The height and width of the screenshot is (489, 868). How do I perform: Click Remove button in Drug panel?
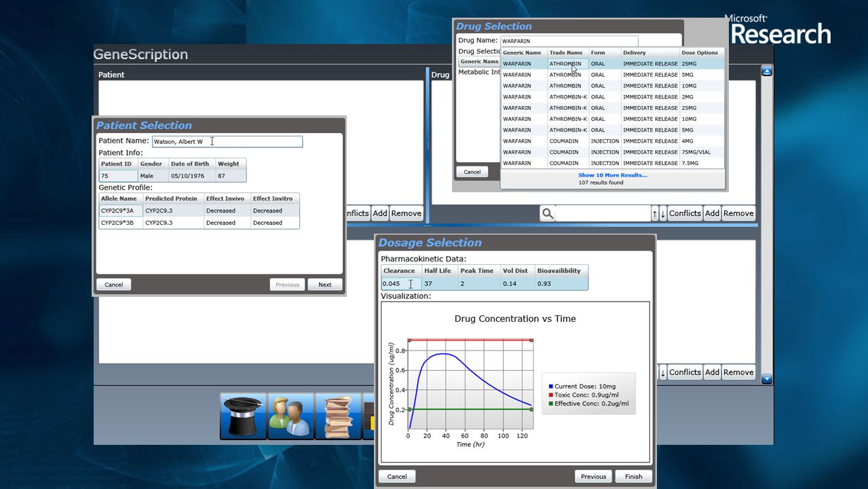click(738, 213)
